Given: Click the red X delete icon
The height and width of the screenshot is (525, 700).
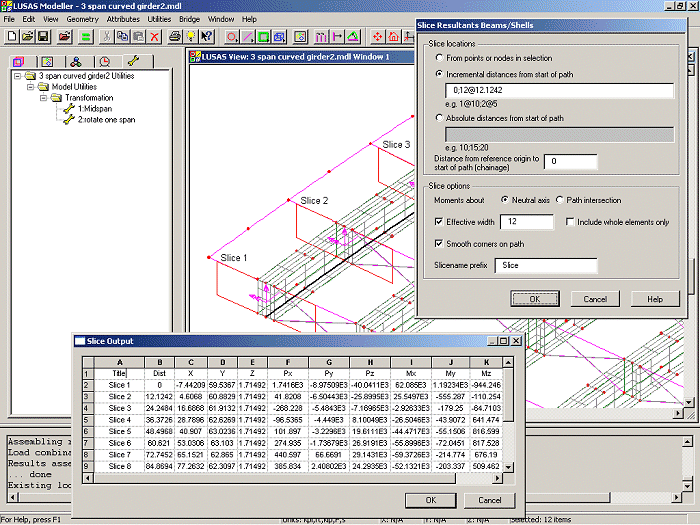Looking at the screenshot, I should [154, 37].
